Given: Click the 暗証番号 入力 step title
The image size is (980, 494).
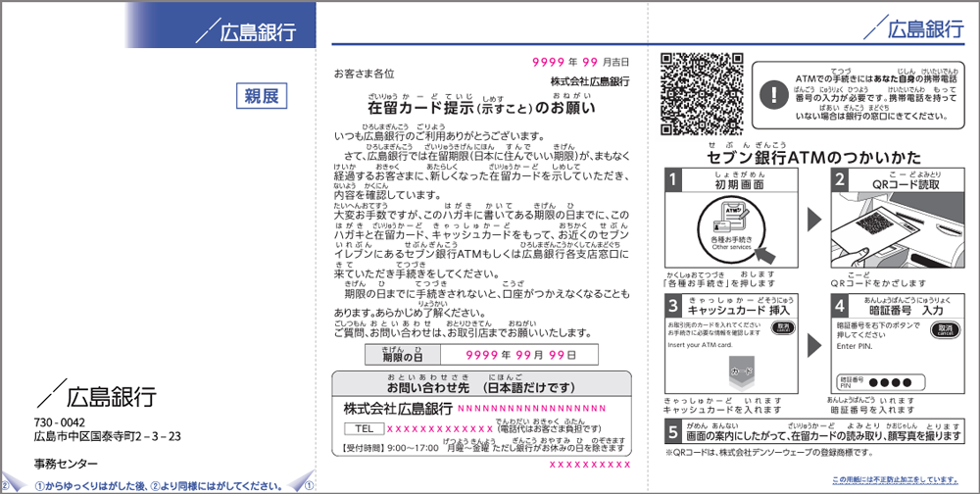Looking at the screenshot, I should click(x=906, y=310).
